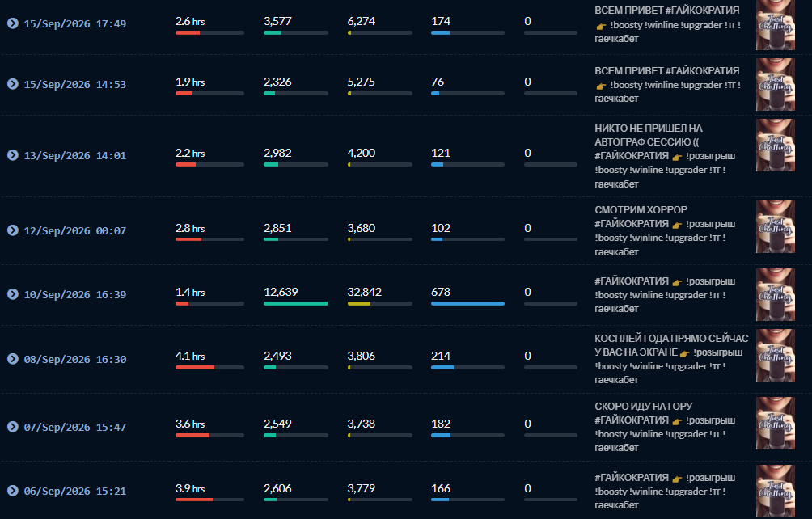Image resolution: width=812 pixels, height=519 pixels.
Task: Expand the 15/Sep/2026 14:53 stream row arrow
Action: (13, 84)
